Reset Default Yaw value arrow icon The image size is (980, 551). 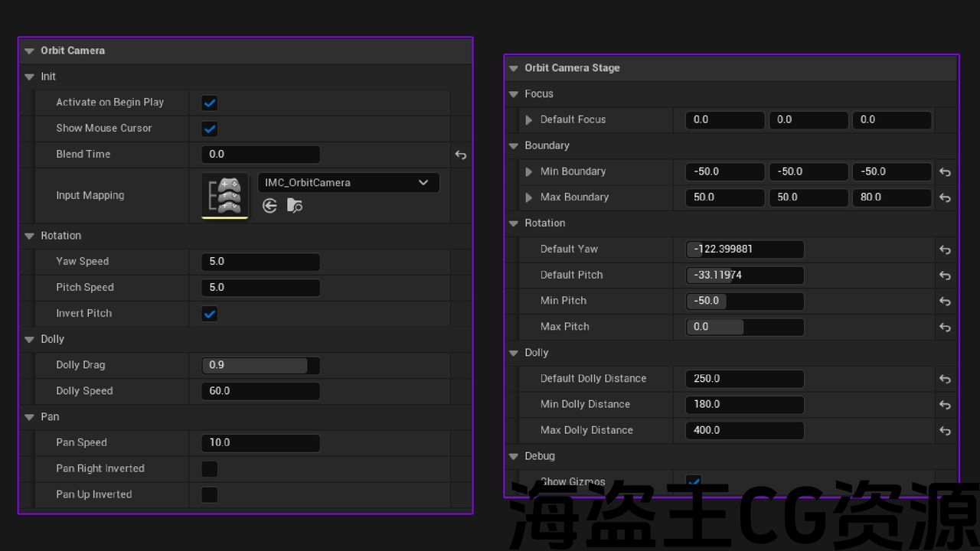point(945,249)
